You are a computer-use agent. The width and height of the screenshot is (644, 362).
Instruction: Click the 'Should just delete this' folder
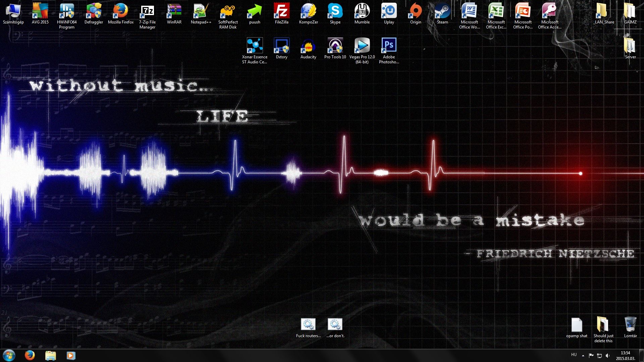coord(603,325)
